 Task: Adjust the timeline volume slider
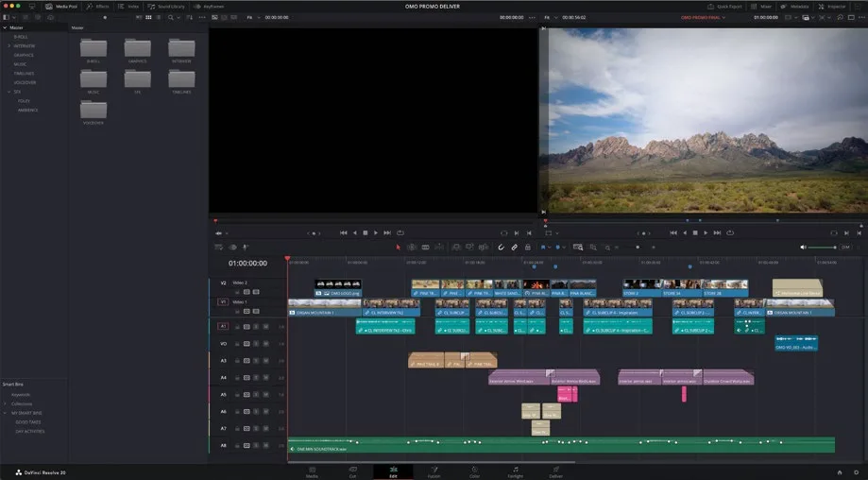[822, 247]
